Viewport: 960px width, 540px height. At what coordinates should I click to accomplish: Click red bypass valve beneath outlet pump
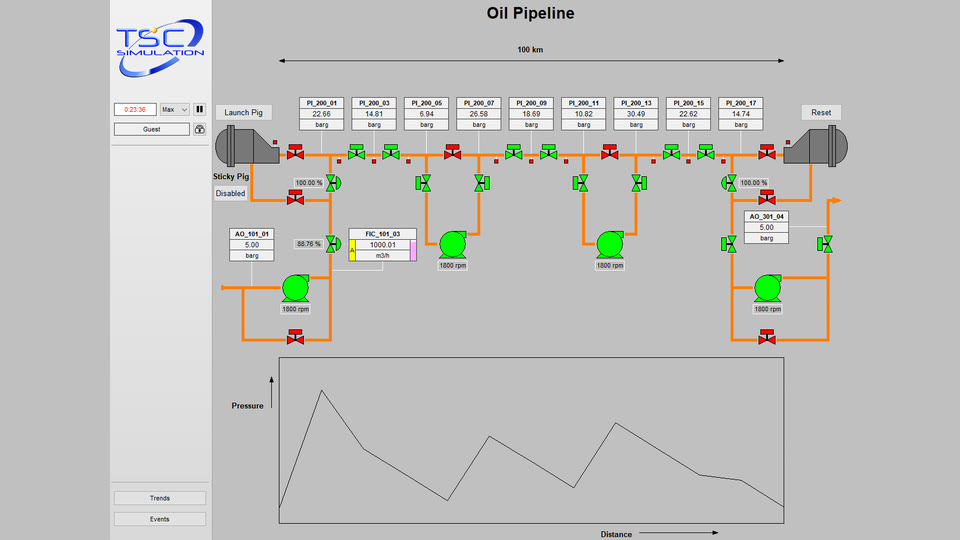(x=767, y=337)
